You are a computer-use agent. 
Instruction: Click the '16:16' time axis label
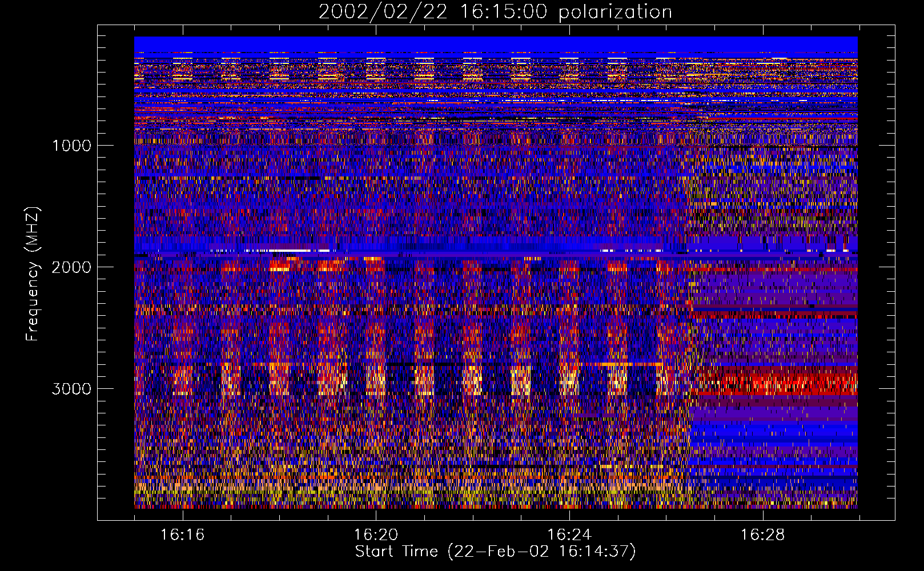click(182, 535)
